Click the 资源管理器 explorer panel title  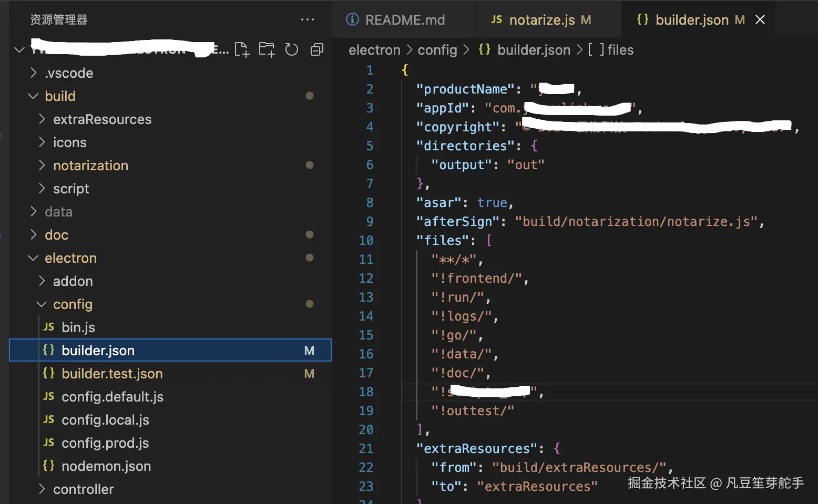[x=59, y=20]
